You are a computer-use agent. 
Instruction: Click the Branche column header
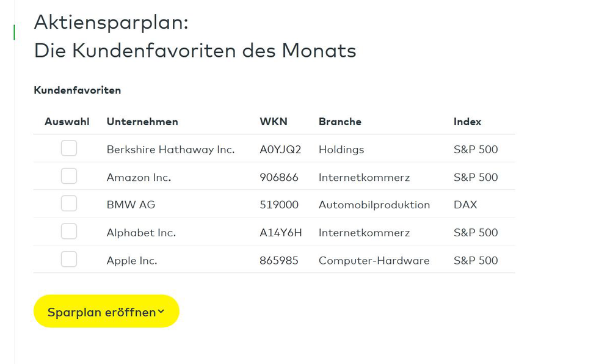[340, 122]
